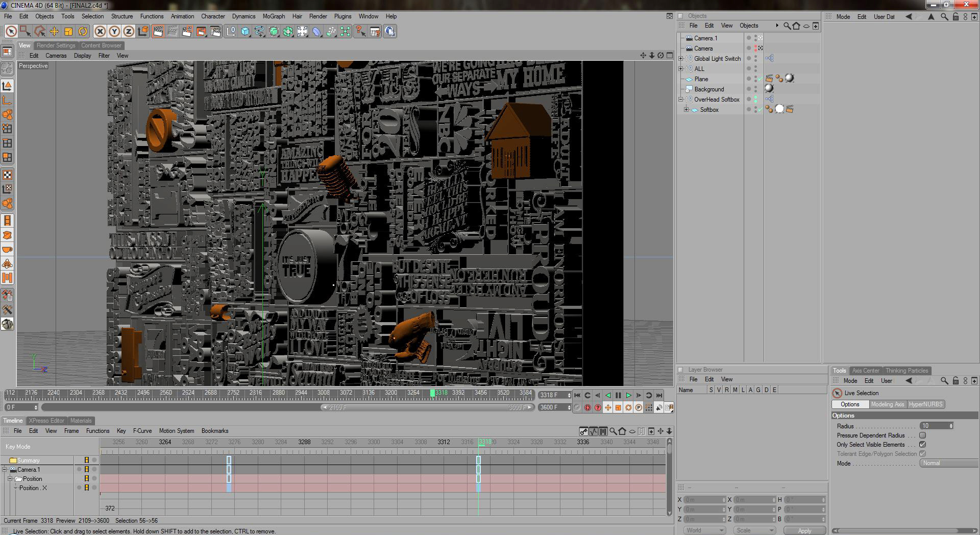Click the context help question-arrow icon
Image resolution: width=980 pixels, height=535 pixels.
tap(360, 32)
